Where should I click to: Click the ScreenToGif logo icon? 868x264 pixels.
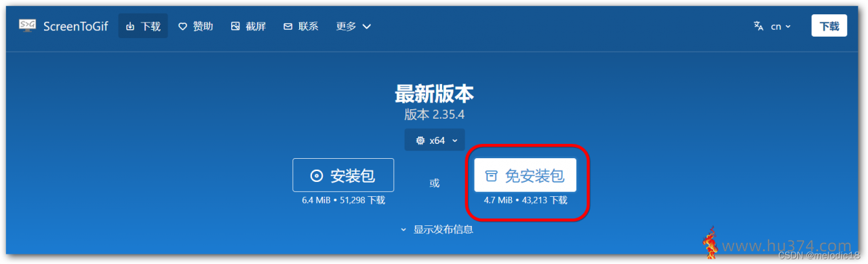(x=28, y=26)
